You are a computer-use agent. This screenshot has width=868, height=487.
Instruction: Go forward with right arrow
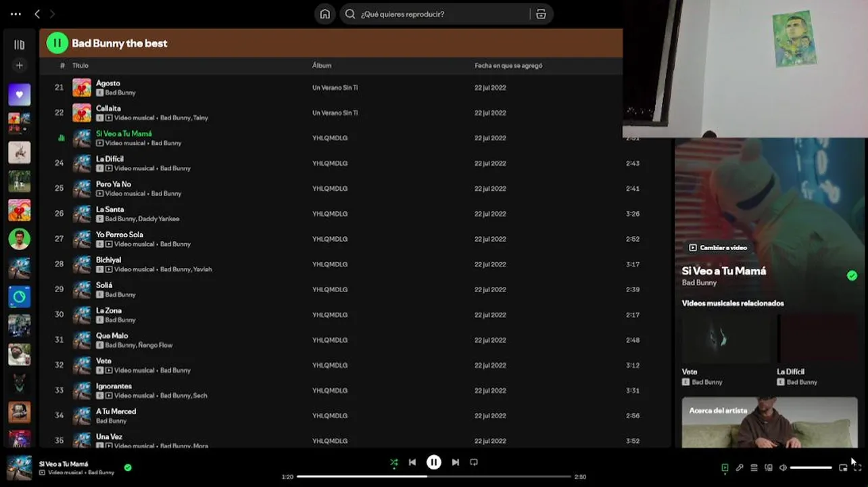pos(52,14)
